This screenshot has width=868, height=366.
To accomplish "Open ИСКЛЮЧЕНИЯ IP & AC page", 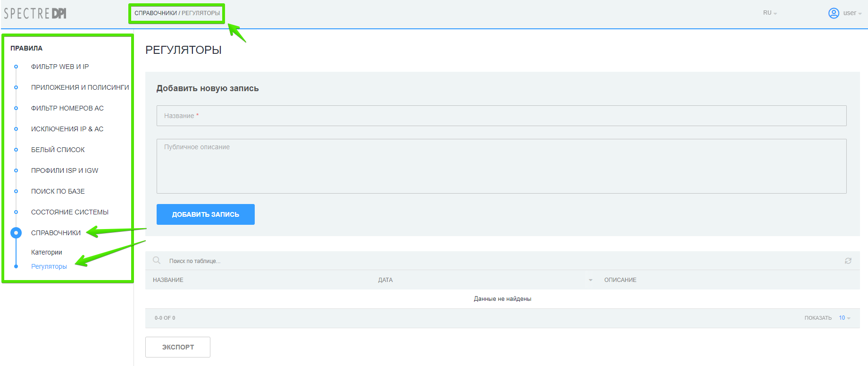I will pos(67,129).
